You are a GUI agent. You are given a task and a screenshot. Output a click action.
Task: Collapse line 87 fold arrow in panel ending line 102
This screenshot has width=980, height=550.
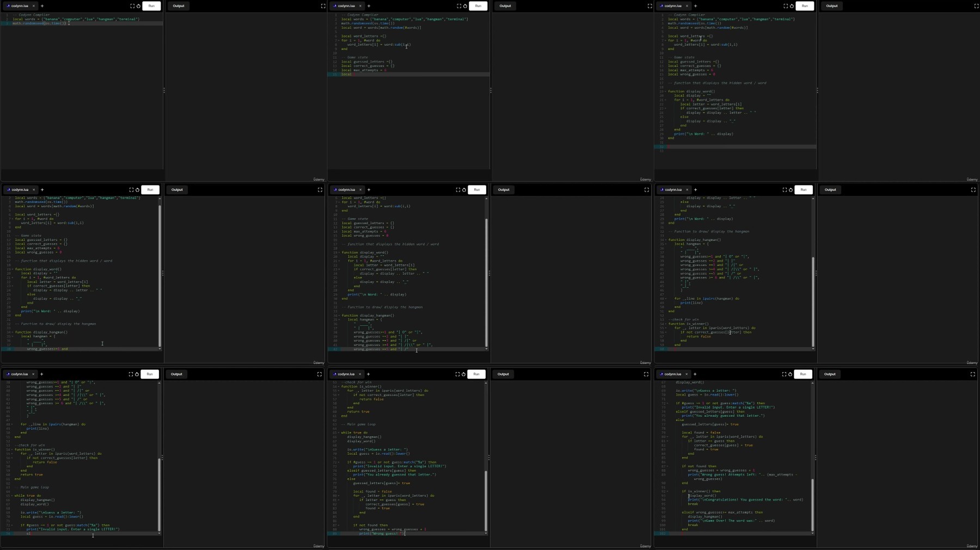(x=668, y=466)
